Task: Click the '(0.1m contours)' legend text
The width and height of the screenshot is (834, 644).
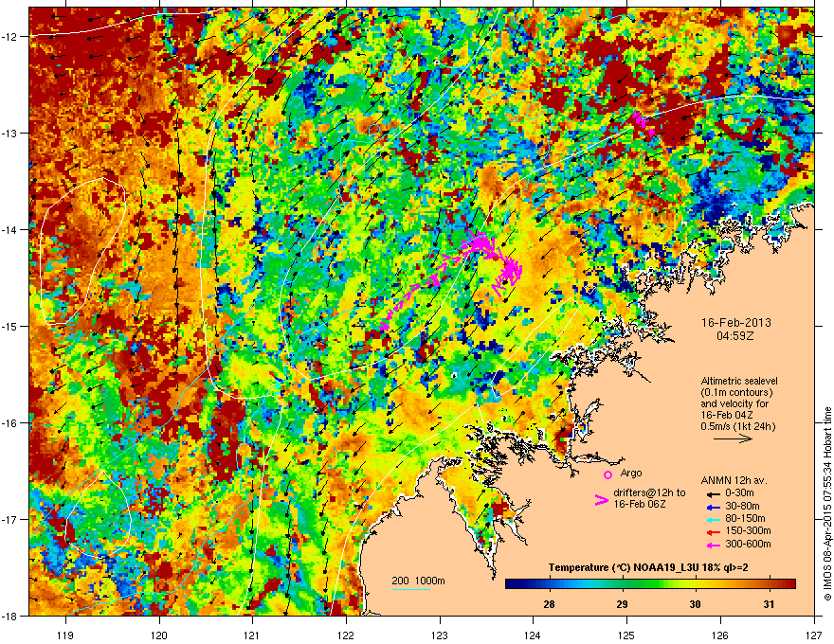Action: pos(736,393)
